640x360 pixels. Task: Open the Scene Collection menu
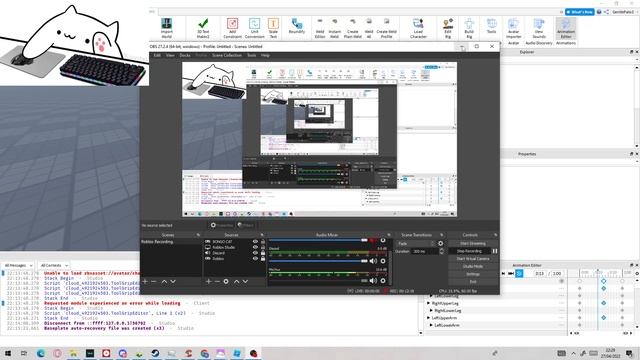[227, 55]
